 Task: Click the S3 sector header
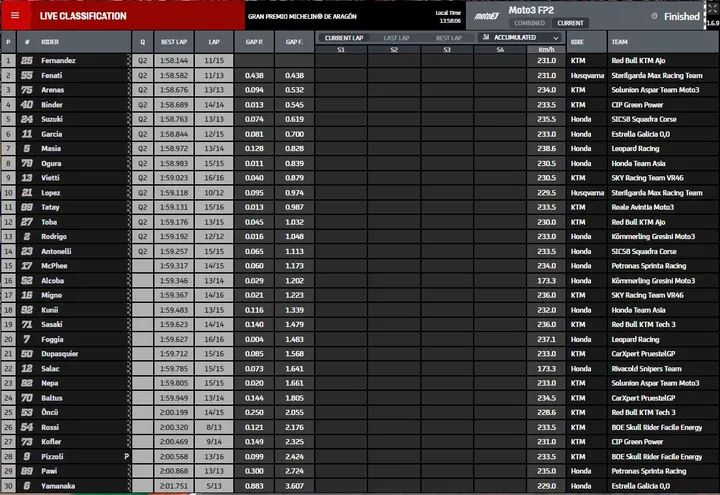pos(447,50)
